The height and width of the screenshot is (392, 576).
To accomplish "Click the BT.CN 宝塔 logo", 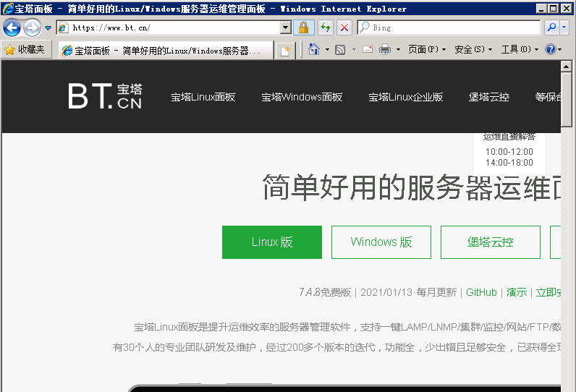I will pyautogui.click(x=105, y=95).
